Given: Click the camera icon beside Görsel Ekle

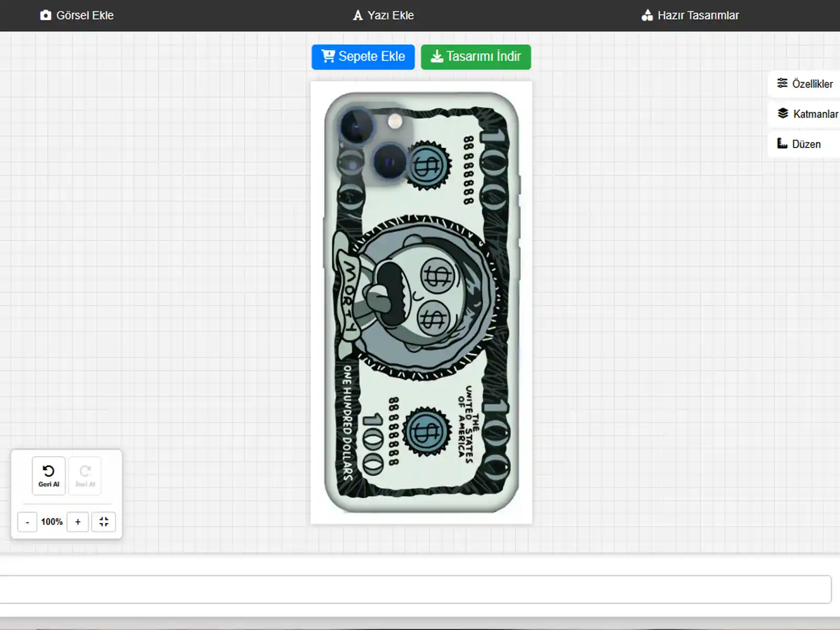Looking at the screenshot, I should tap(46, 15).
